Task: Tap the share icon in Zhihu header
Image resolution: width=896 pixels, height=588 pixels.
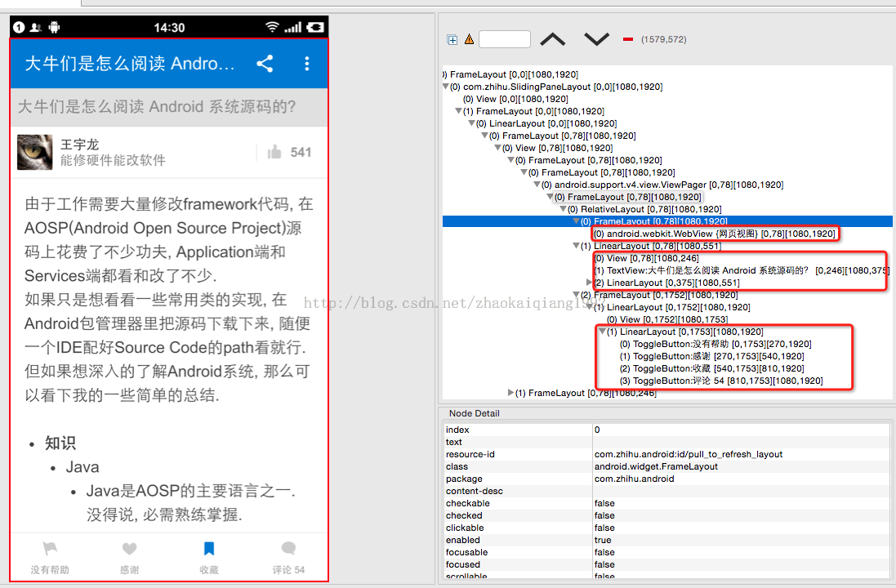Action: [265, 64]
